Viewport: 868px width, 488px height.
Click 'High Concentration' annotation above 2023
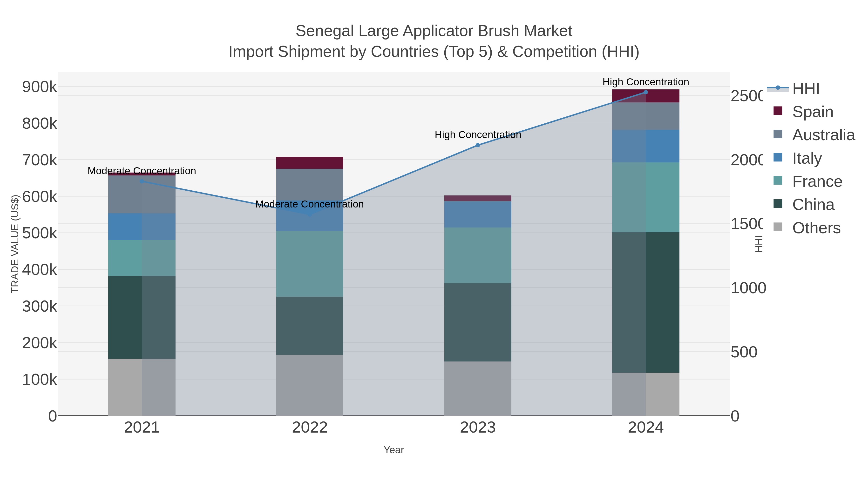478,135
